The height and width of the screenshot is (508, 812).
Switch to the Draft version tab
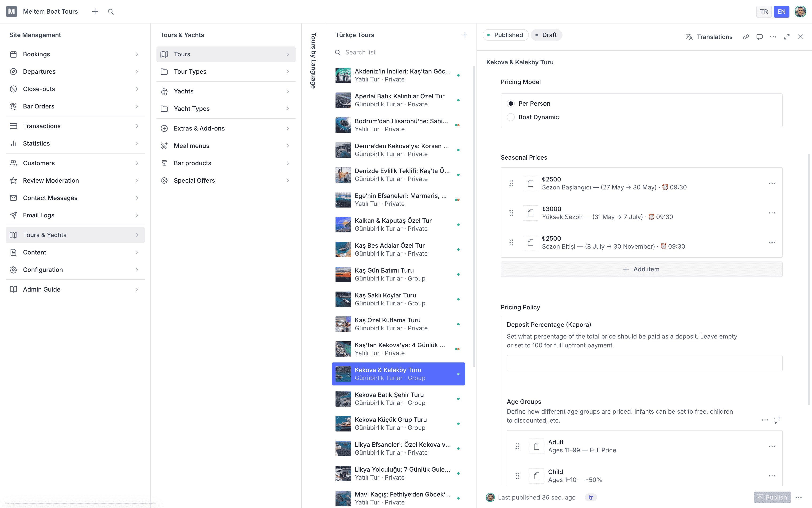(x=546, y=35)
